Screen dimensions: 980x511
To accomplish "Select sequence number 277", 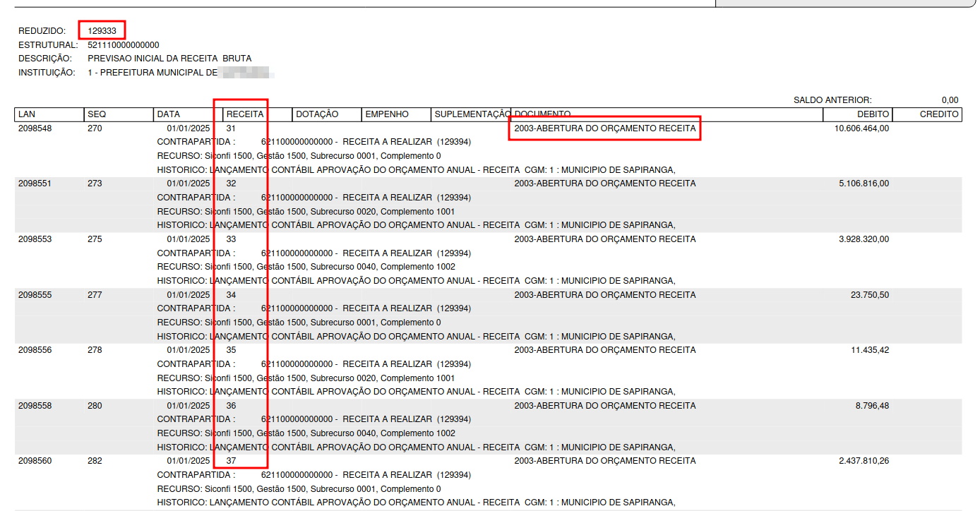I will coord(95,295).
